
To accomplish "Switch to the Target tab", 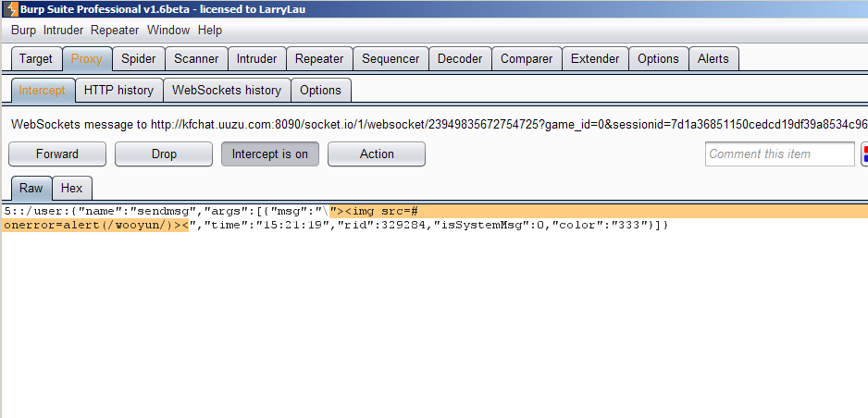I will [36, 58].
